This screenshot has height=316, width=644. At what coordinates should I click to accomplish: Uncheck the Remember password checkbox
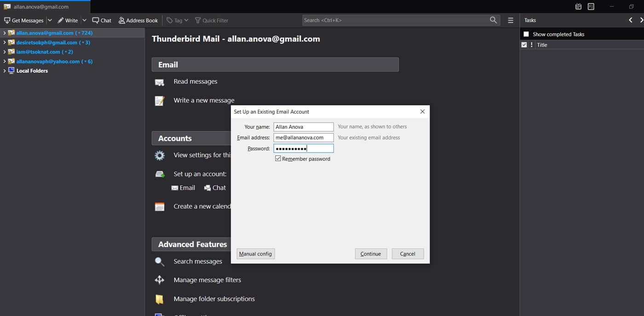point(278,158)
